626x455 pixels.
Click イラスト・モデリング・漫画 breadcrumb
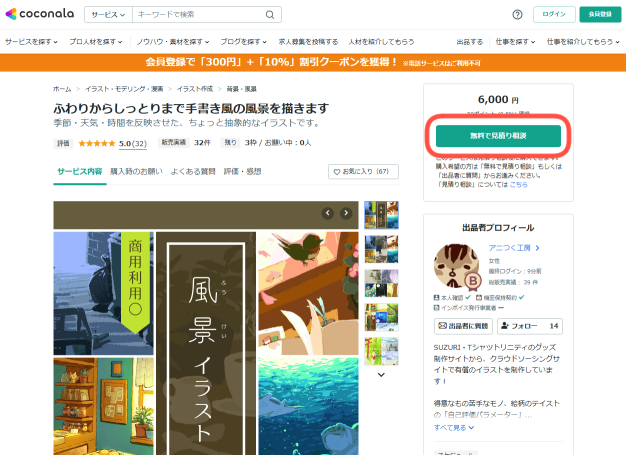tap(124, 89)
